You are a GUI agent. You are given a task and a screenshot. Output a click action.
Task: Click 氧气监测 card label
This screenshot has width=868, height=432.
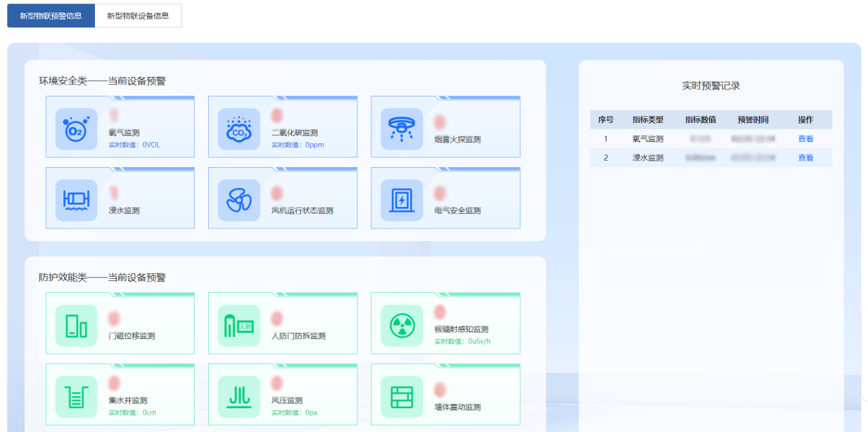[124, 133]
